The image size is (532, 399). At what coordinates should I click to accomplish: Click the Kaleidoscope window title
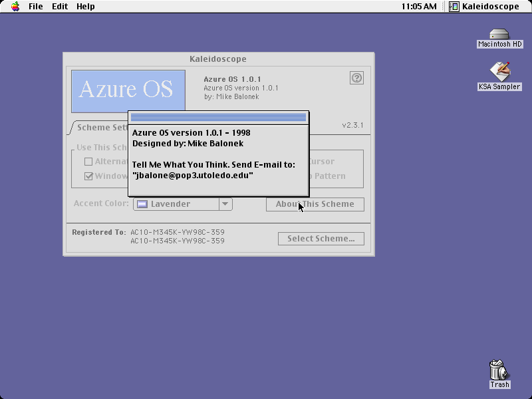coord(218,59)
